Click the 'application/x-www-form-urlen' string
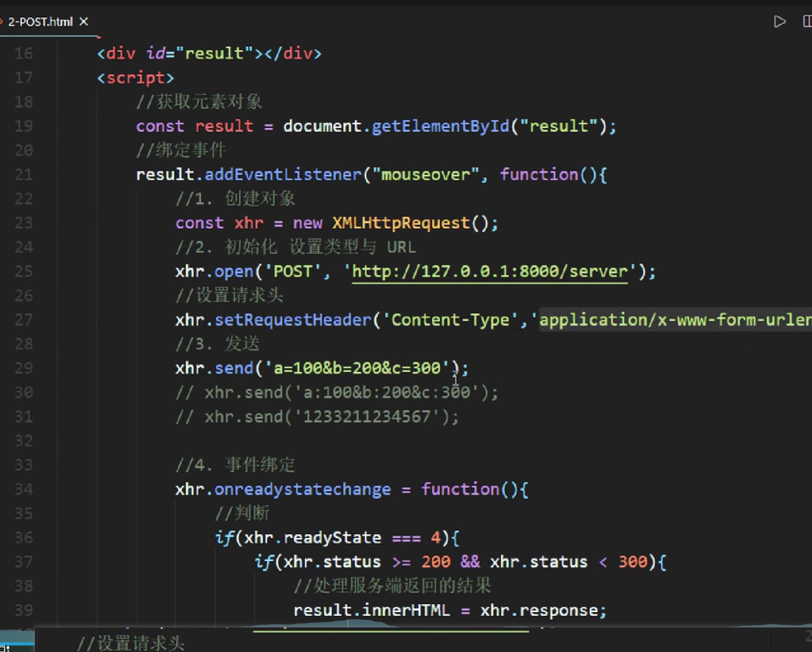Viewport: 812px width, 652px height. click(x=675, y=319)
